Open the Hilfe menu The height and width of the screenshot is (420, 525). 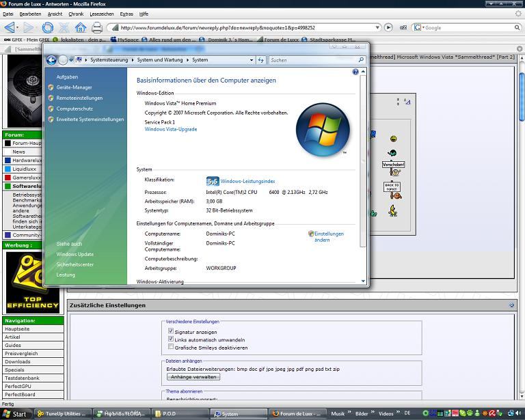click(x=144, y=14)
